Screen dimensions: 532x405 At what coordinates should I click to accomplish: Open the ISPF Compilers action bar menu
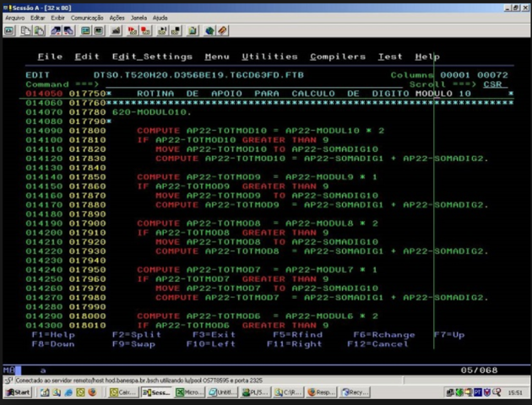click(x=338, y=57)
